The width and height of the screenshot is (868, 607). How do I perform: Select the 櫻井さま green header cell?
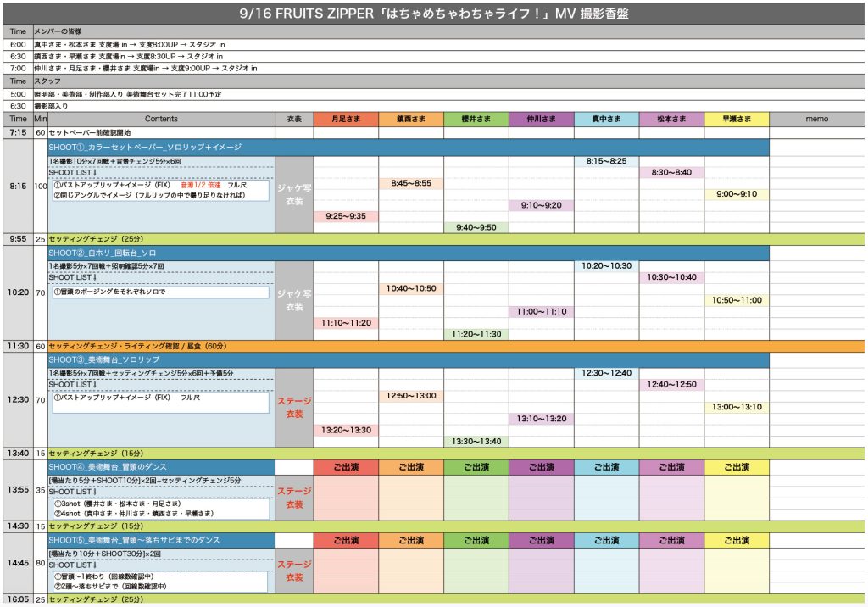pyautogui.click(x=476, y=120)
